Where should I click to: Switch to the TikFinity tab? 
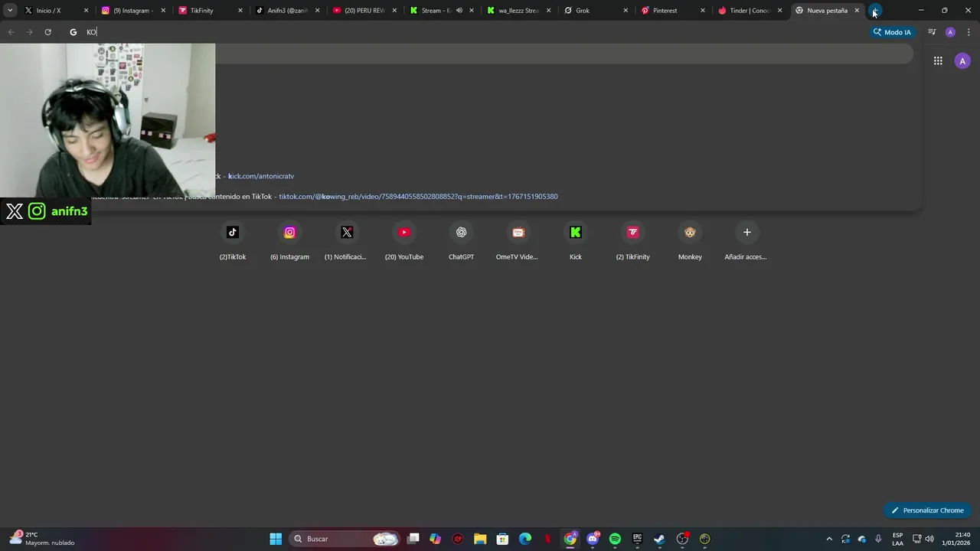pyautogui.click(x=210, y=11)
